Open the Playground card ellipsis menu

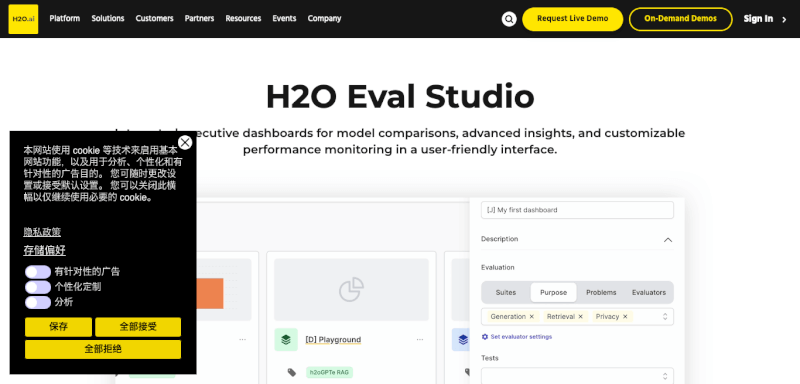coord(420,340)
